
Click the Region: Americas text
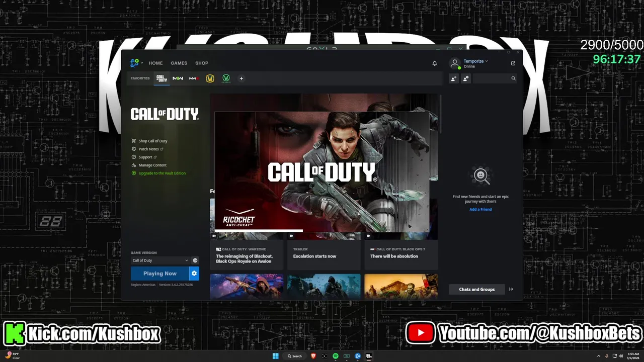(143, 285)
